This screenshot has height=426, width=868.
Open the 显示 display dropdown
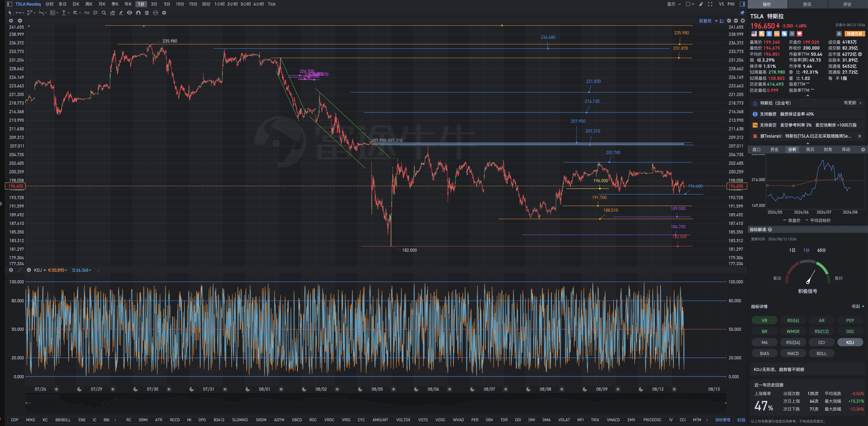tap(674, 4)
